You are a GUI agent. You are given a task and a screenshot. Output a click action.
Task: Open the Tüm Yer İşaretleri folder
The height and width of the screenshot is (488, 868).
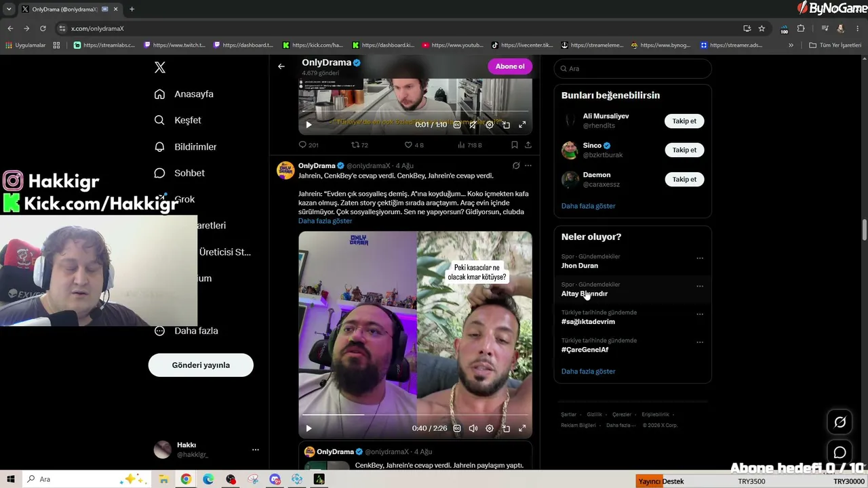point(835,45)
